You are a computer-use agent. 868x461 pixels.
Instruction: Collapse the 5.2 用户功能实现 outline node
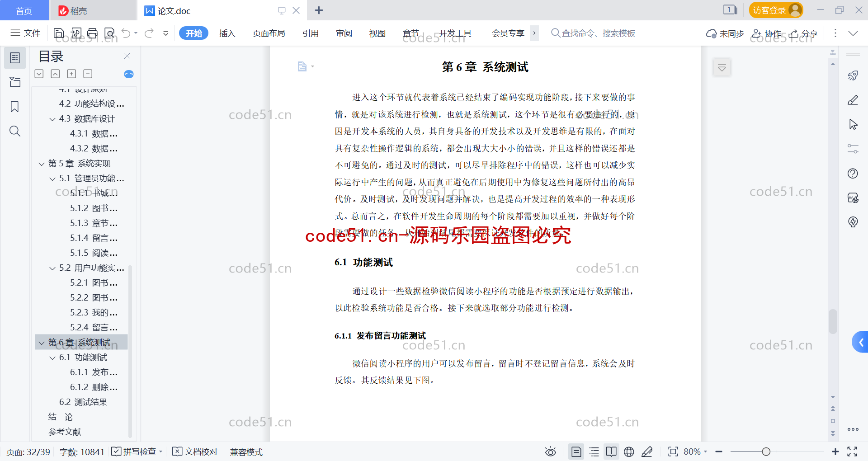click(52, 268)
